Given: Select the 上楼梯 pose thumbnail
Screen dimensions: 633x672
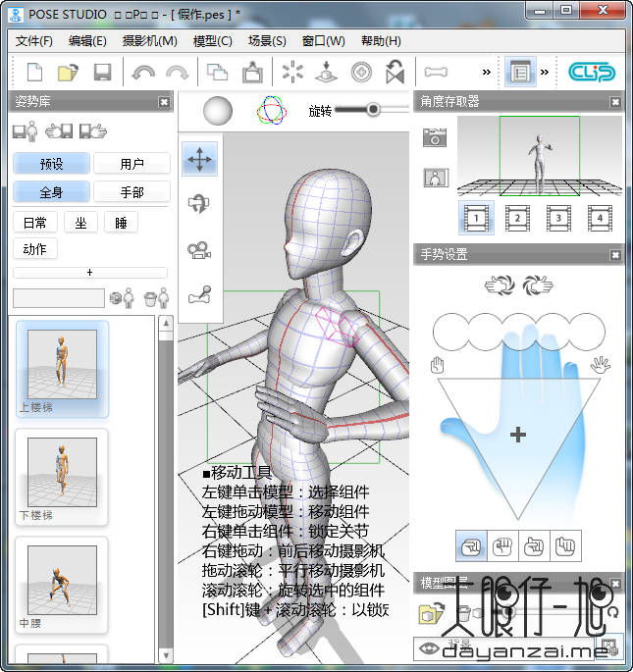Looking at the screenshot, I should coord(63,369).
